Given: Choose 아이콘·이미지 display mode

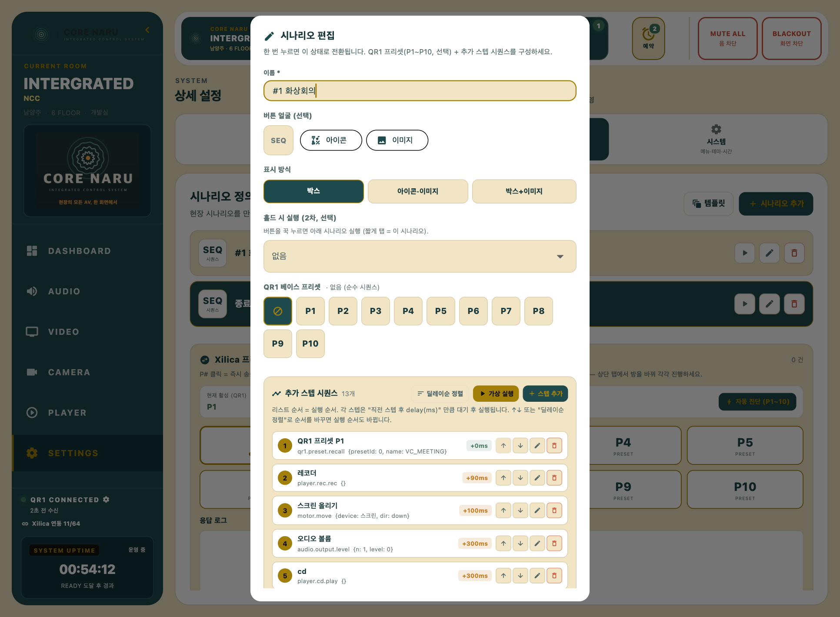Looking at the screenshot, I should point(418,191).
